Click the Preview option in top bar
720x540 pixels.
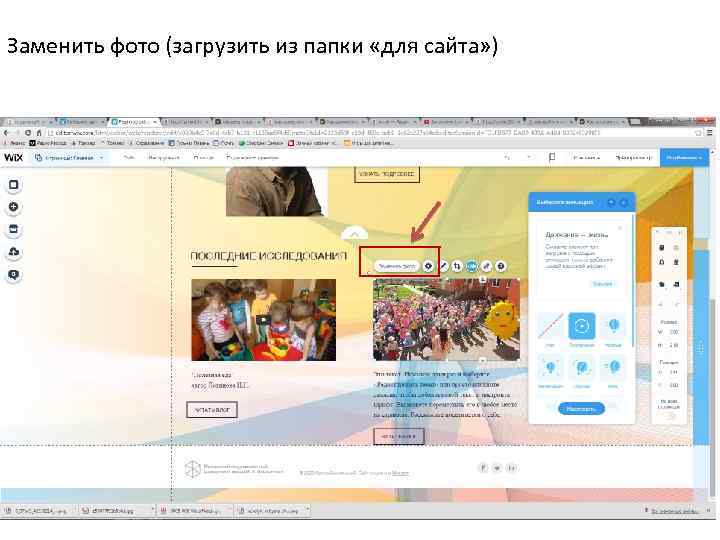634,158
